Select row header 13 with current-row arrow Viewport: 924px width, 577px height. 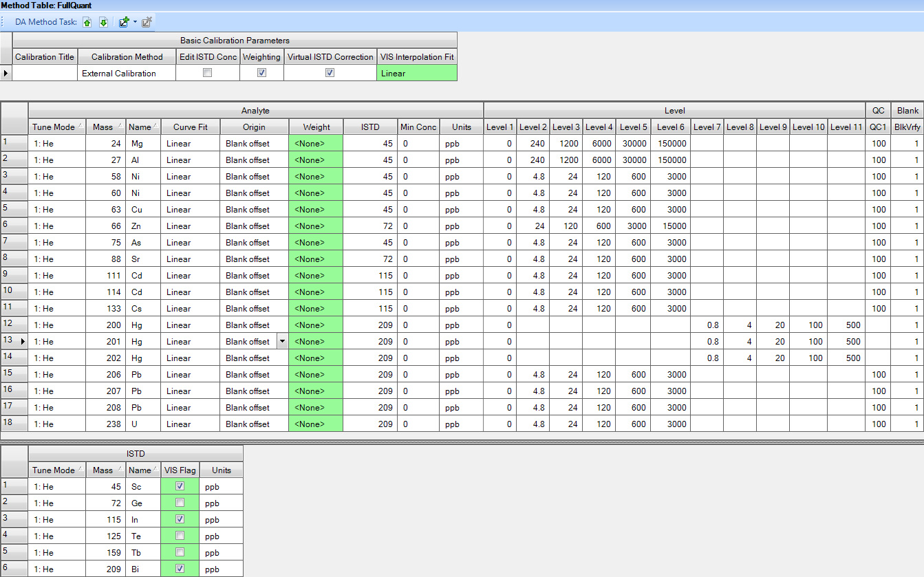click(x=14, y=341)
